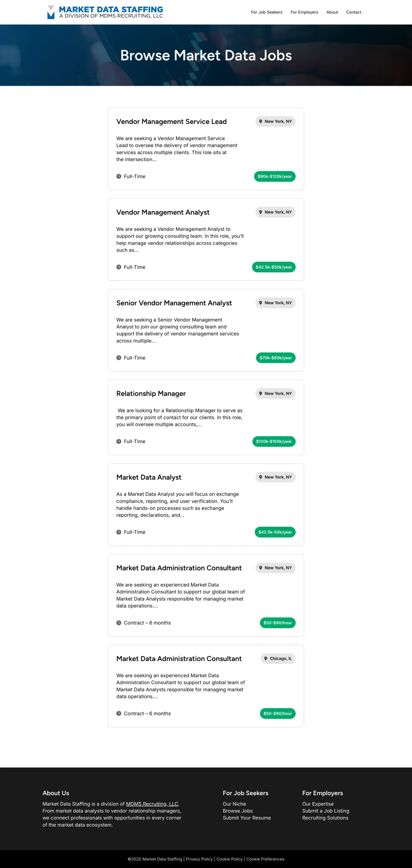Click clock icon on Senior Vendor Management Analyst card
This screenshot has width=412, height=868.
[x=119, y=358]
